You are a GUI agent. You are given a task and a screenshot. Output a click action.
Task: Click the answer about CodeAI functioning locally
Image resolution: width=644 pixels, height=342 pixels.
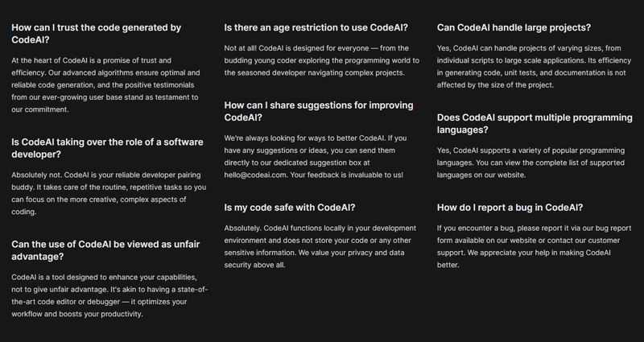pos(320,246)
